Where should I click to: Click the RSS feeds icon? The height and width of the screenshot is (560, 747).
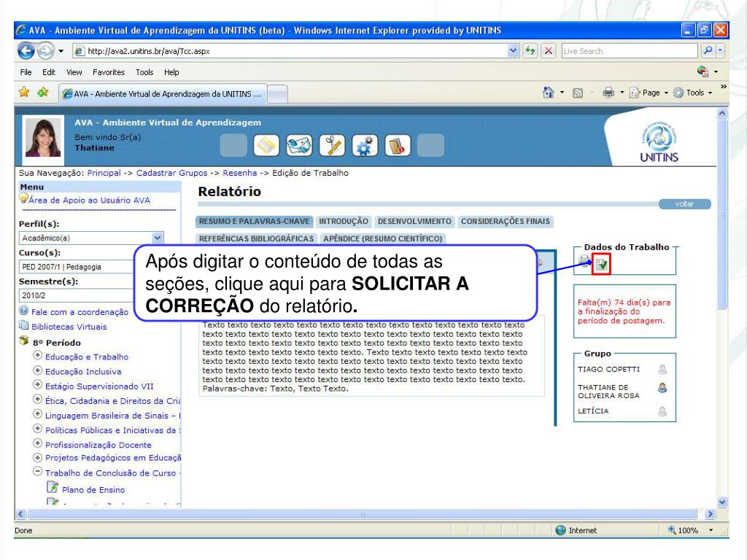point(578,93)
